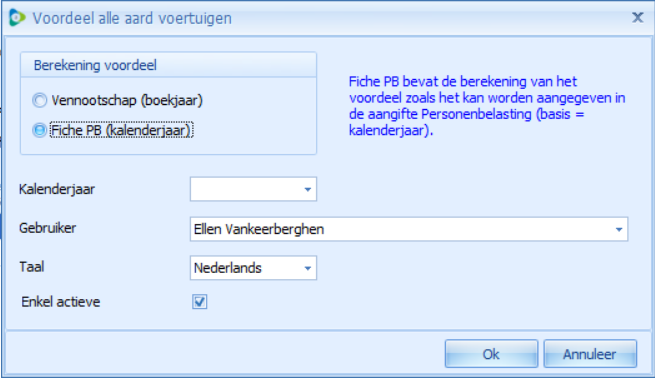
Task: Click the Vennootschap (boekjaar) label text
Action: (x=127, y=101)
